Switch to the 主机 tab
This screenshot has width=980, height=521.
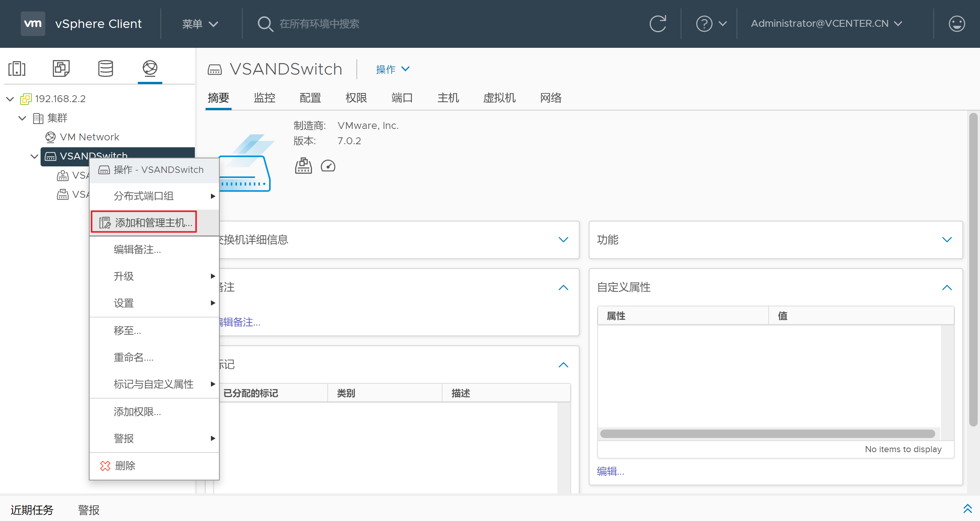point(448,98)
